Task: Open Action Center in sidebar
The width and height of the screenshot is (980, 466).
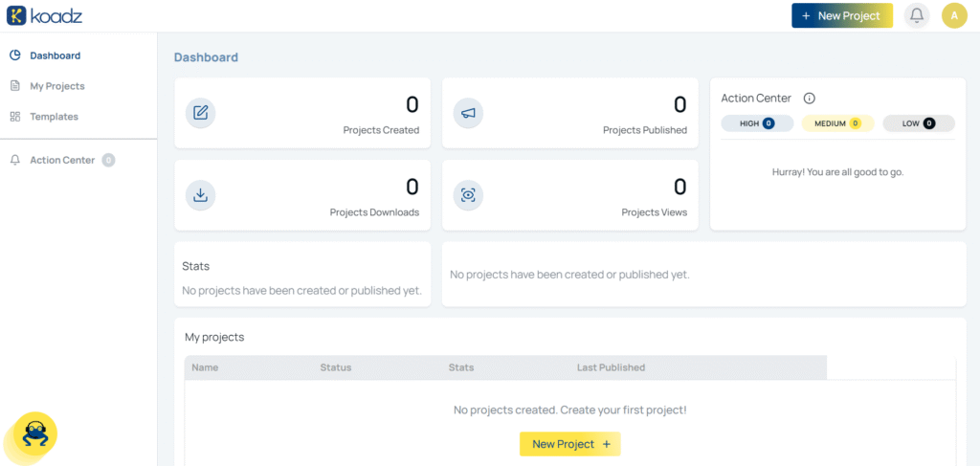Action: point(62,160)
